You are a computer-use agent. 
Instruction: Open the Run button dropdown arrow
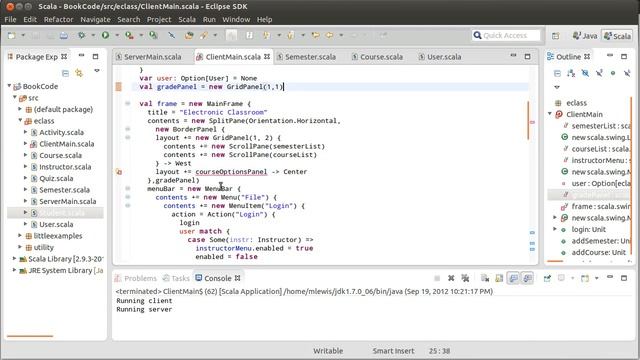pos(116,36)
